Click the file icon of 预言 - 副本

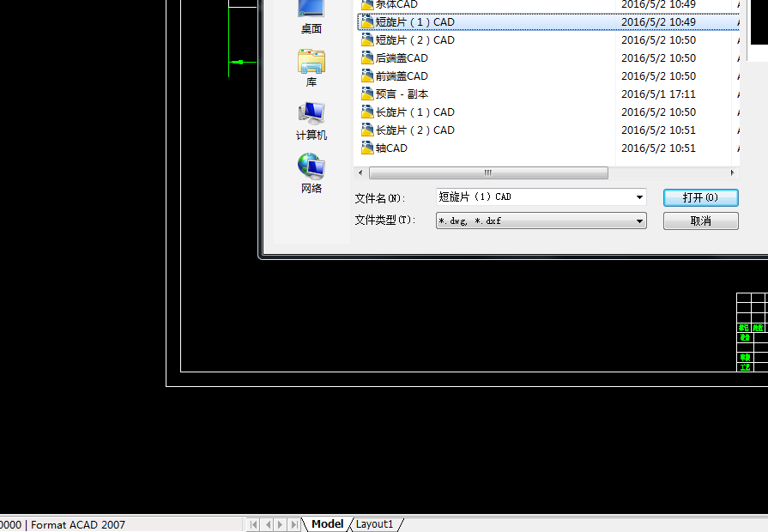pyautogui.click(x=367, y=94)
